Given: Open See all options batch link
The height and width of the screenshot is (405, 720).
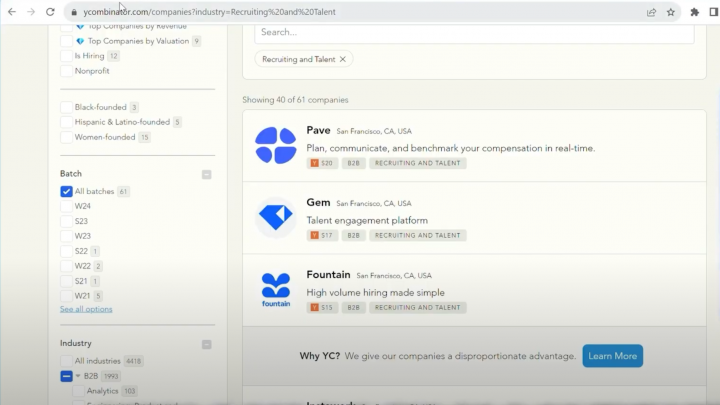Looking at the screenshot, I should pos(86,309).
